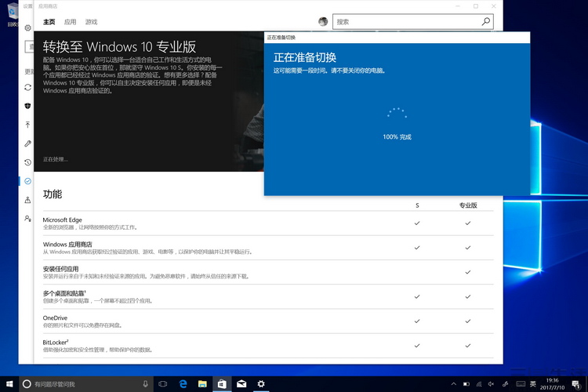
Task: Click the 功能 section heading
Action: tap(53, 194)
